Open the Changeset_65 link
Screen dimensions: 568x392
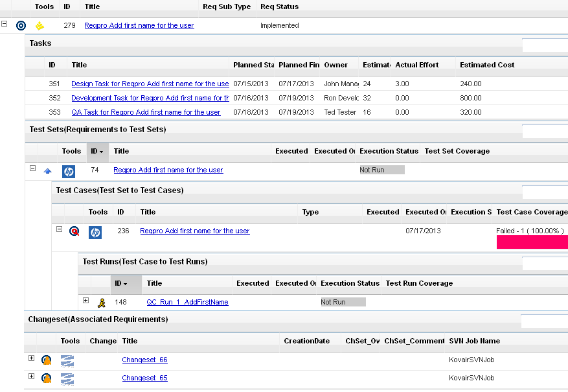[144, 378]
